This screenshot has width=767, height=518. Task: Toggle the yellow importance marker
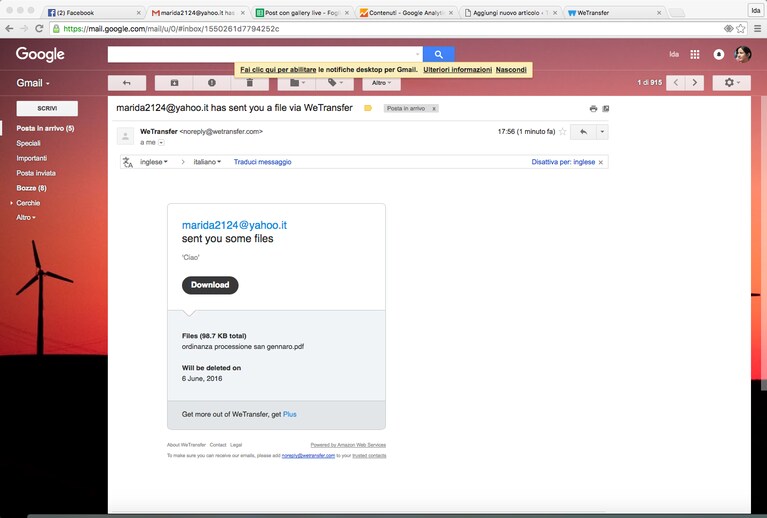[368, 108]
